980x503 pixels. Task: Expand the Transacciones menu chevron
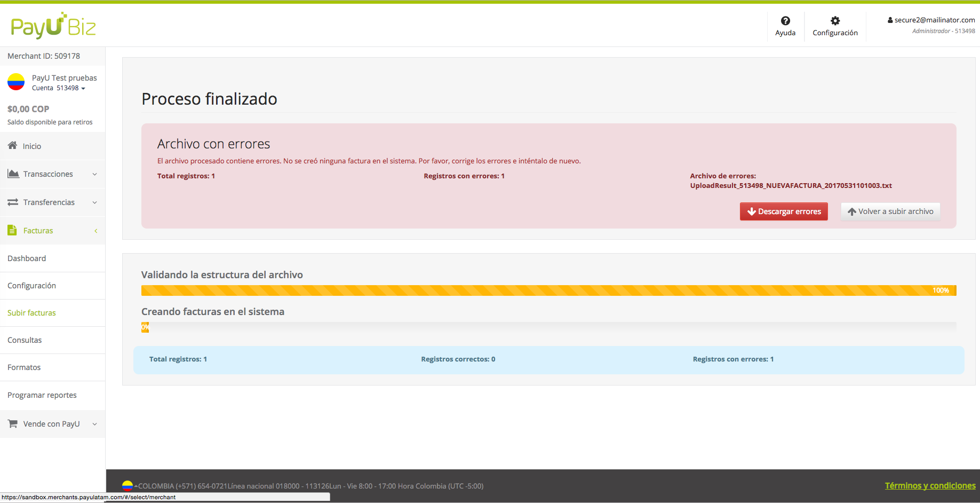coord(95,174)
